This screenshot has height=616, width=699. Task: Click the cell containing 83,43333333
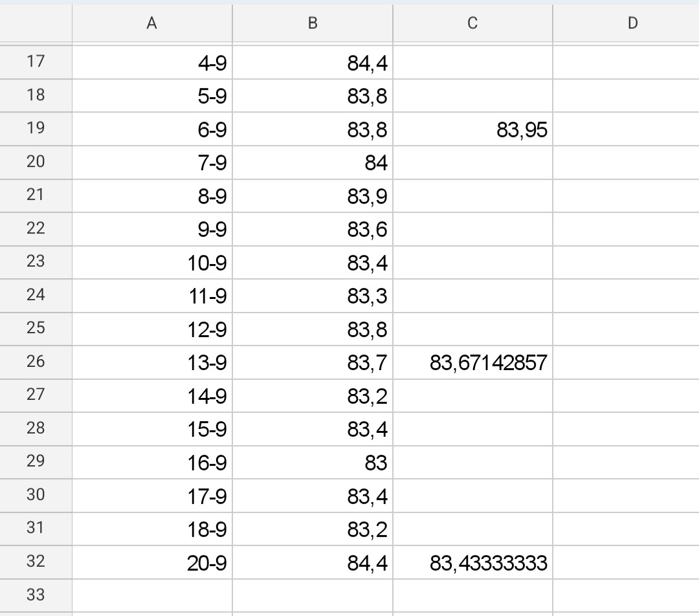472,562
